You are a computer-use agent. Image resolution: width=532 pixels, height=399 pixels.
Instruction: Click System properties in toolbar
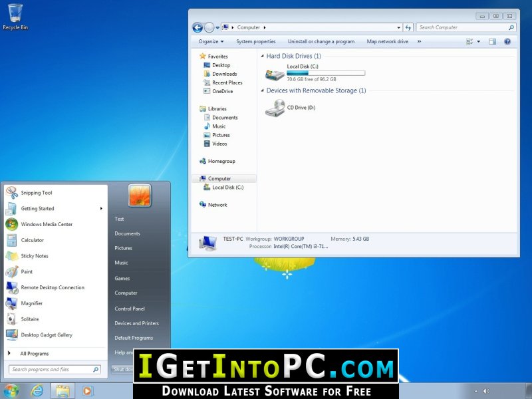click(256, 41)
